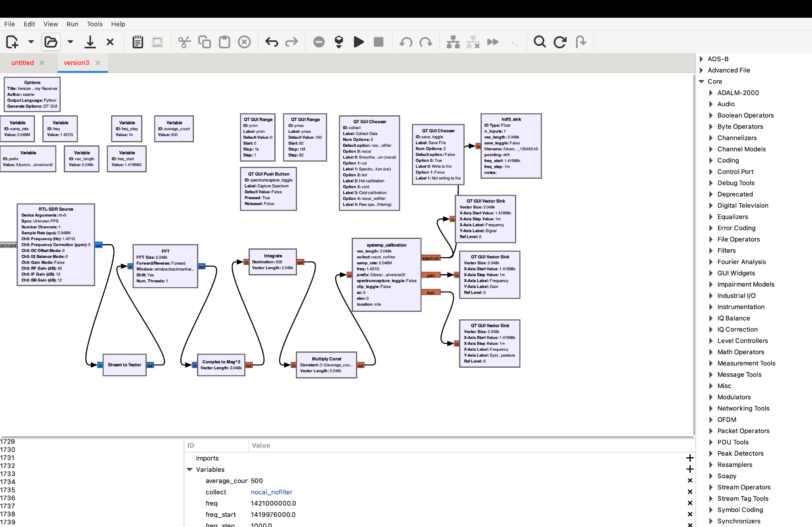The height and width of the screenshot is (527, 812).
Task: Delete selected block with circled X icon
Action: 244,42
